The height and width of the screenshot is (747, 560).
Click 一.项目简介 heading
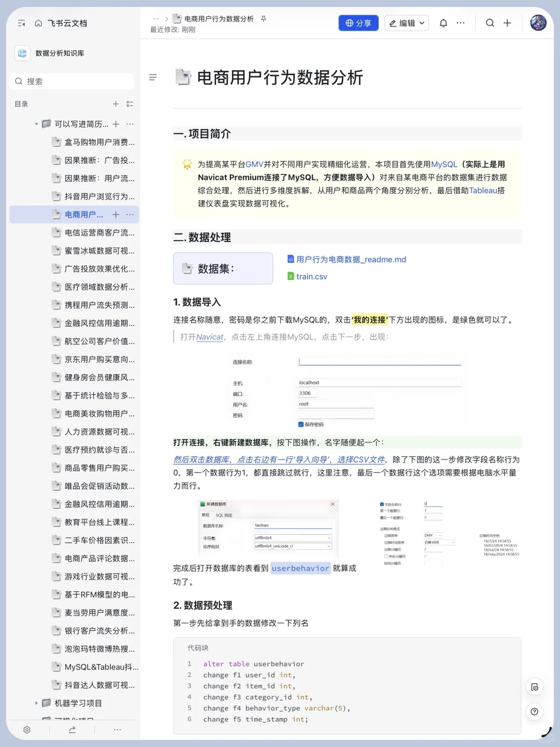202,134
